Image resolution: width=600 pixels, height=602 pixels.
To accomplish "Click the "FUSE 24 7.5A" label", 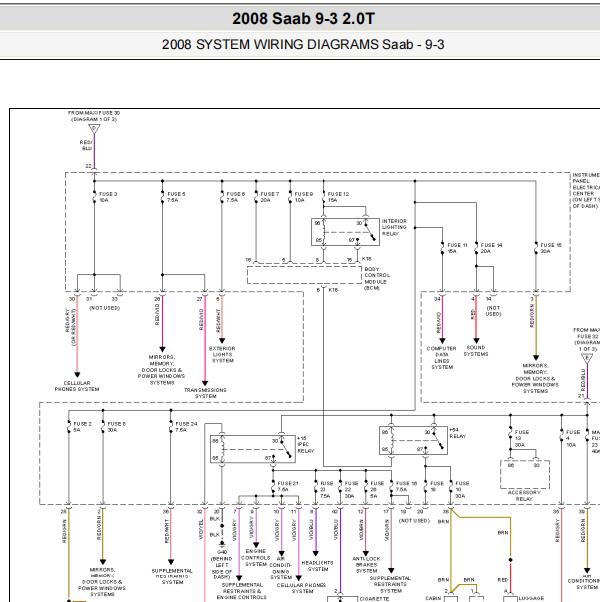I will click(x=186, y=427).
